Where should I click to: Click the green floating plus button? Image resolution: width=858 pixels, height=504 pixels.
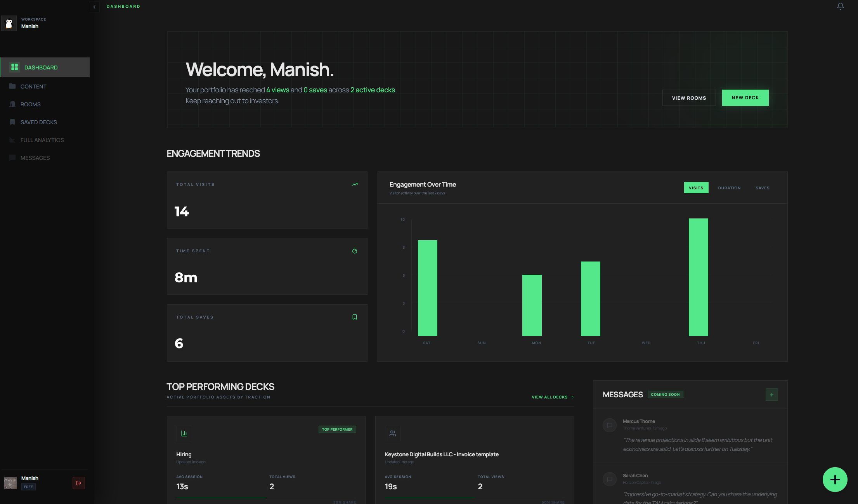pyautogui.click(x=835, y=480)
